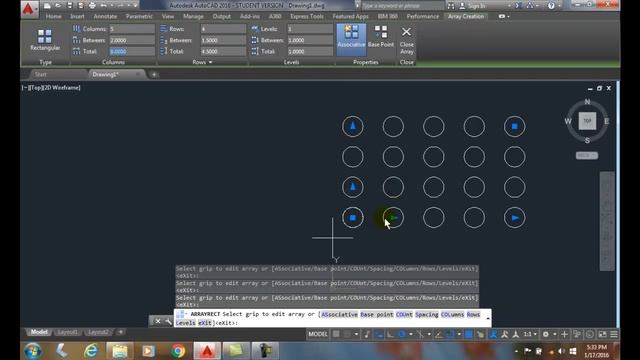Open the 1:1 annotation scale dropdown

click(530, 334)
